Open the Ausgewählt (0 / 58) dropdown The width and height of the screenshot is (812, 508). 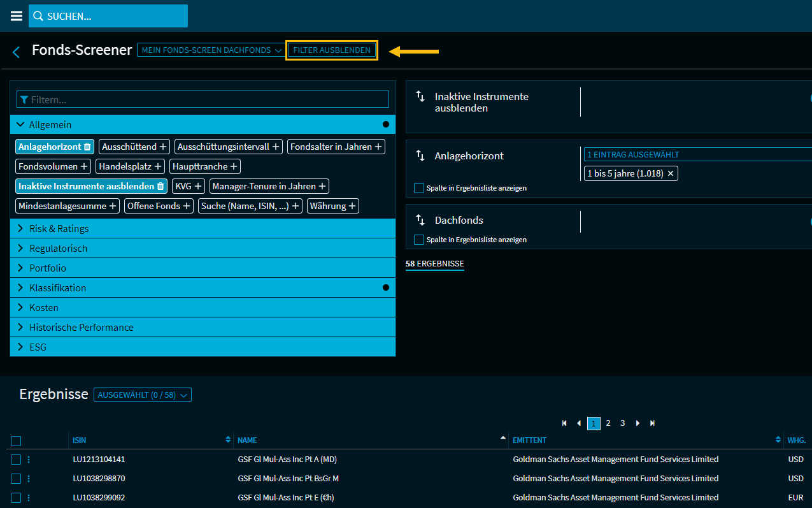(142, 395)
